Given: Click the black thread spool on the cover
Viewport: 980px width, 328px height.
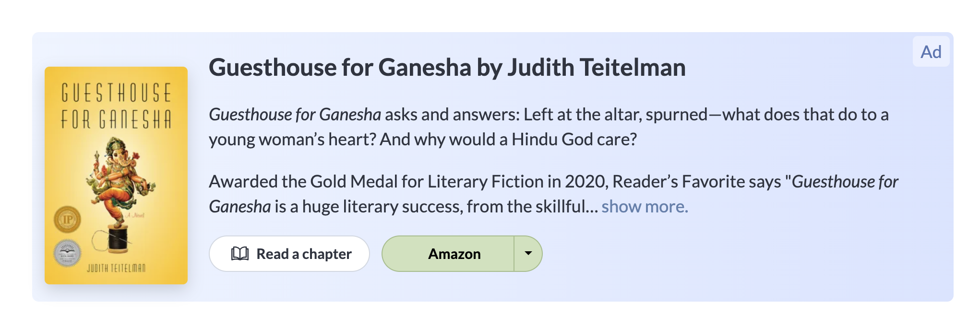Looking at the screenshot, I should (x=118, y=238).
